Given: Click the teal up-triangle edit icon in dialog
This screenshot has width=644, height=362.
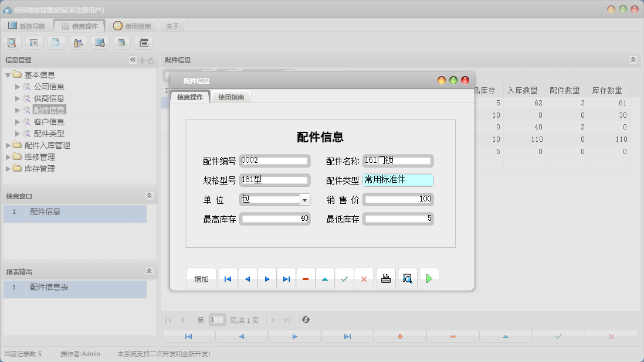Looking at the screenshot, I should [x=325, y=279].
